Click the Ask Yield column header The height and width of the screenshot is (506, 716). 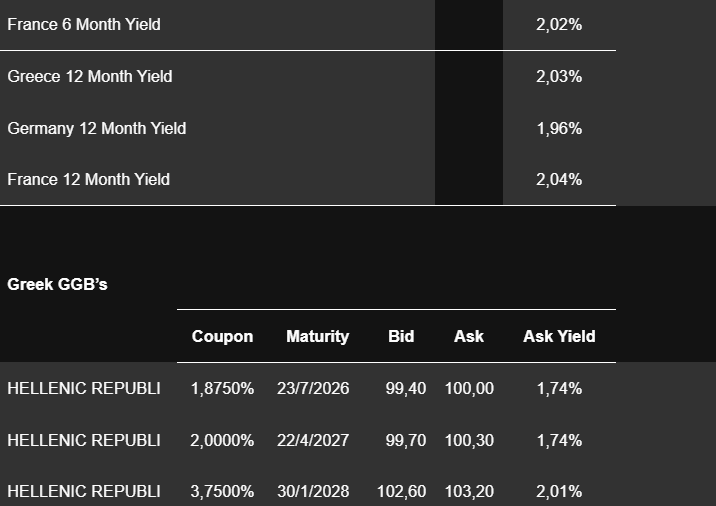click(x=559, y=336)
